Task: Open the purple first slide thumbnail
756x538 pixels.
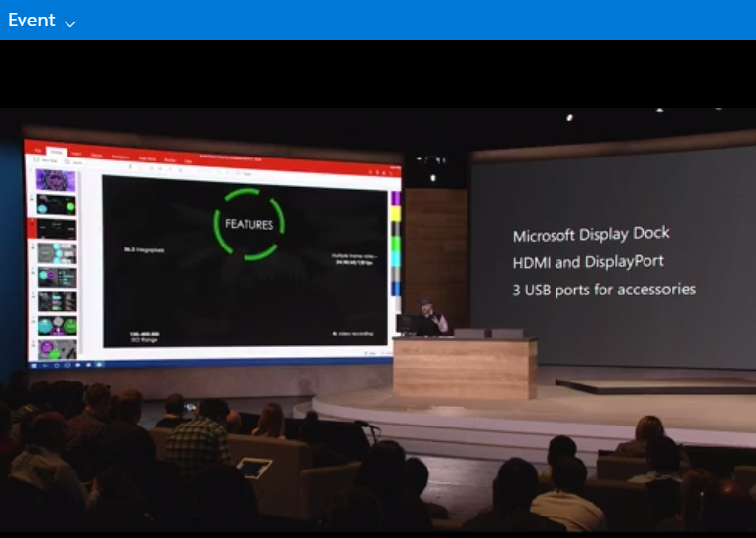Action: (x=56, y=180)
